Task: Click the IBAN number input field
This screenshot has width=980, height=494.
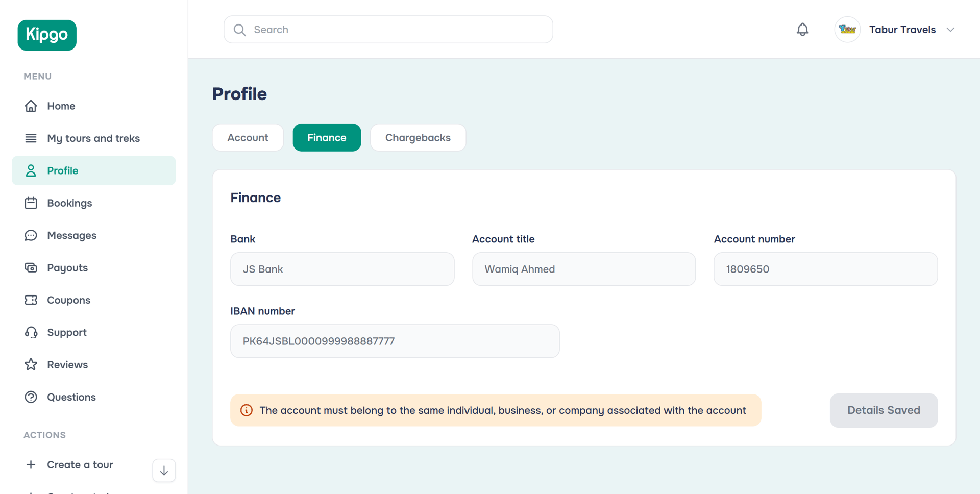Action: click(x=395, y=341)
